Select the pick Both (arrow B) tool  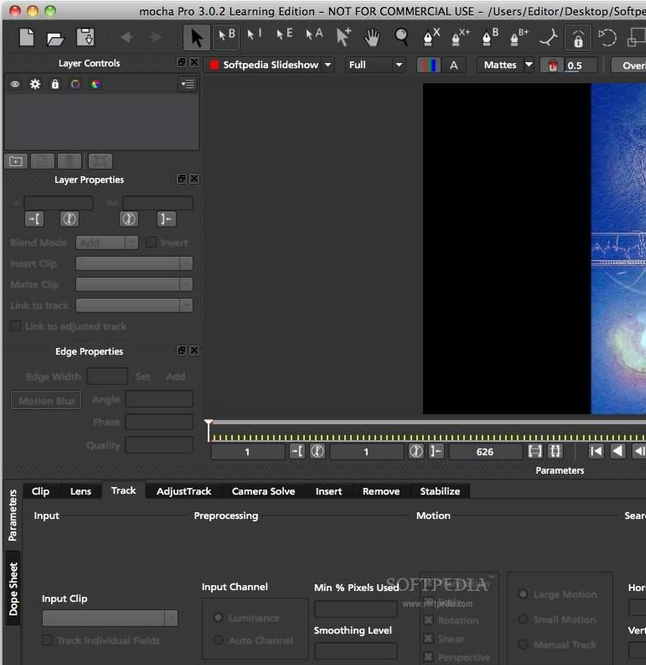coord(227,36)
